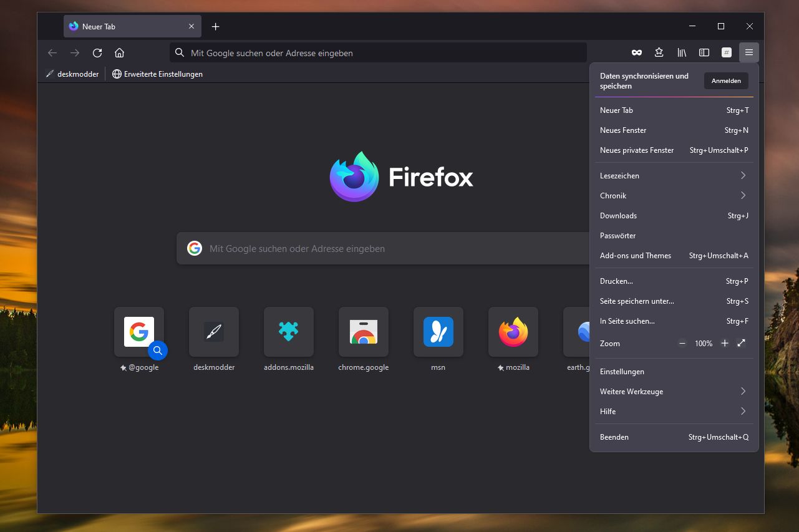The width and height of the screenshot is (799, 532).
Task: Open Erweiterte Einstellungen bookmark
Action: (157, 74)
